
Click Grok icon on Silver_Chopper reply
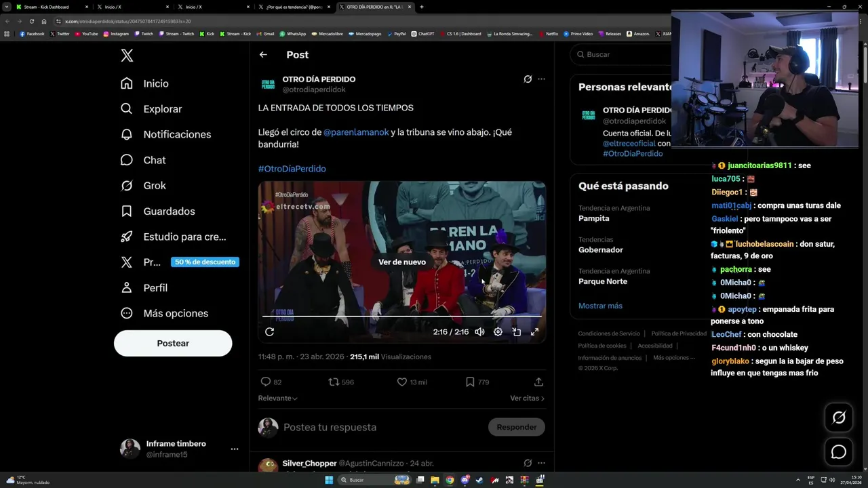[528, 464]
